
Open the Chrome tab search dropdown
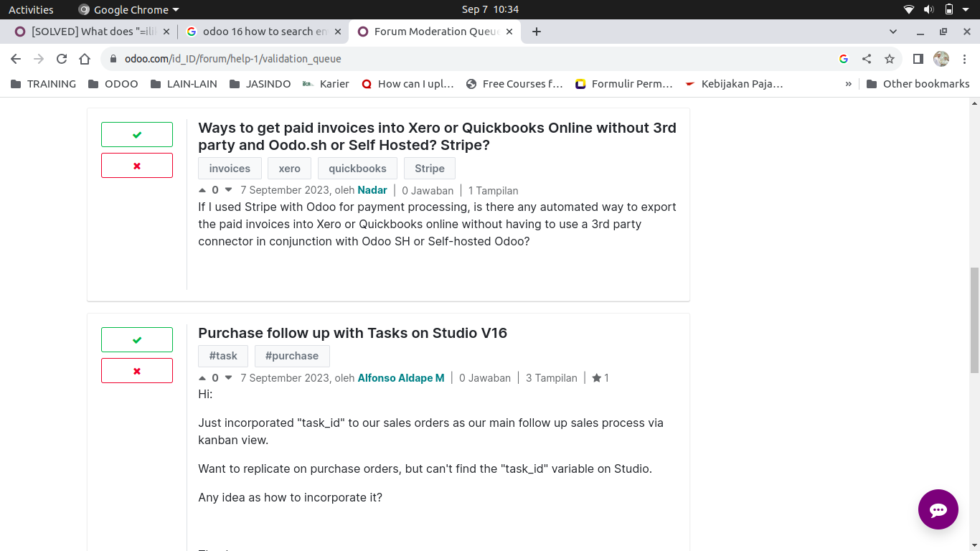click(893, 32)
